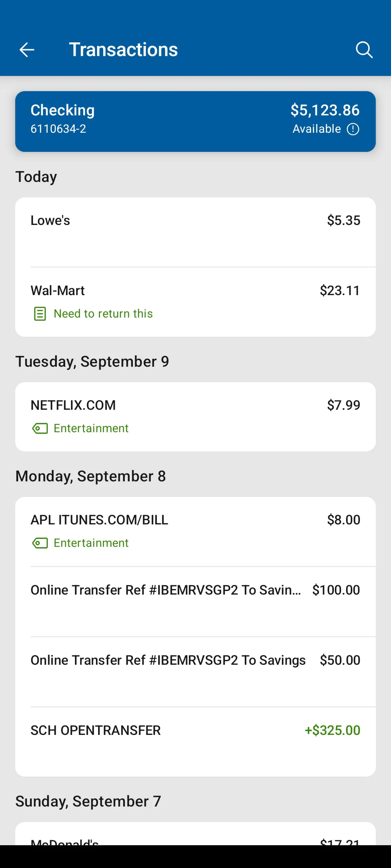Open the APL ITUNES.COM/BILL transaction
The image size is (391, 868).
[195, 520]
